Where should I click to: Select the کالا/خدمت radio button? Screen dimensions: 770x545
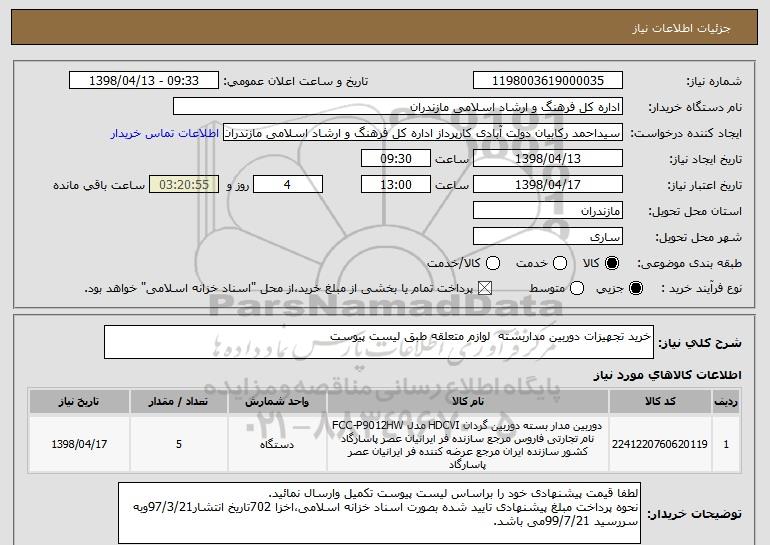(x=493, y=264)
